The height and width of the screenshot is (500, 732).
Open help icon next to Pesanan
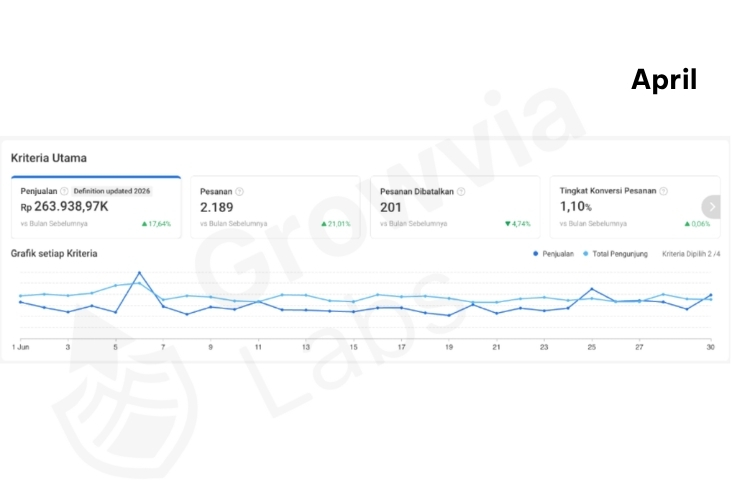pos(239,191)
